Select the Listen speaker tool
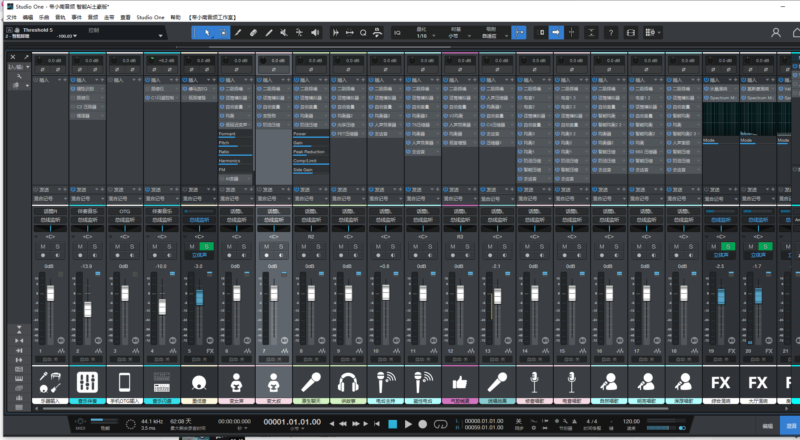 tap(315, 33)
